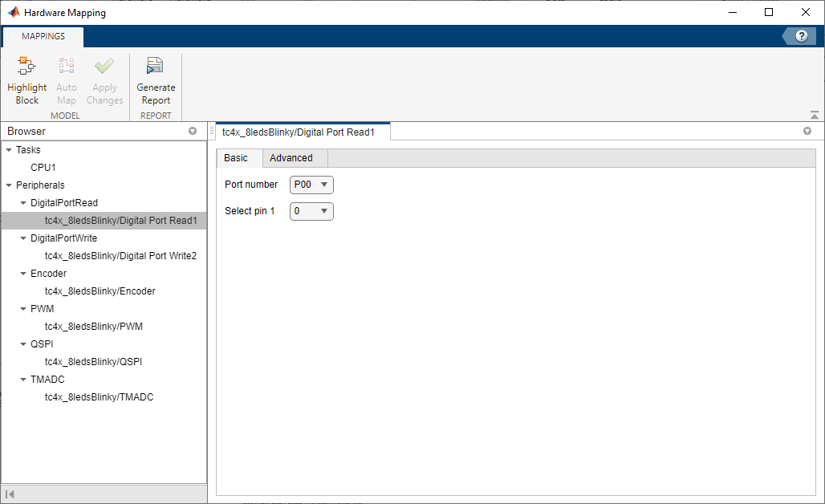Click the Browser panel options gear icon
The image size is (825, 504).
tap(192, 131)
